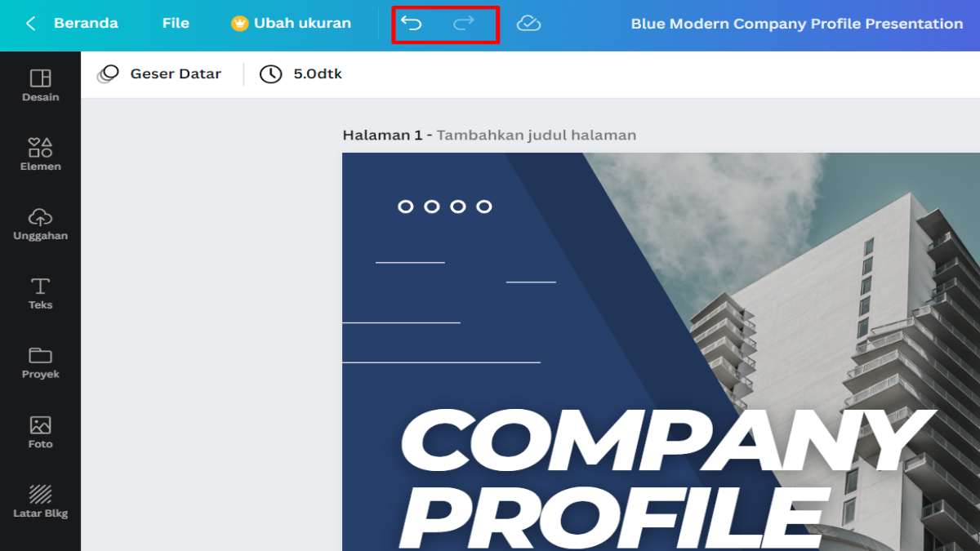Click the undo arrow icon
Viewport: 980px width, 551px height.
pyautogui.click(x=411, y=24)
